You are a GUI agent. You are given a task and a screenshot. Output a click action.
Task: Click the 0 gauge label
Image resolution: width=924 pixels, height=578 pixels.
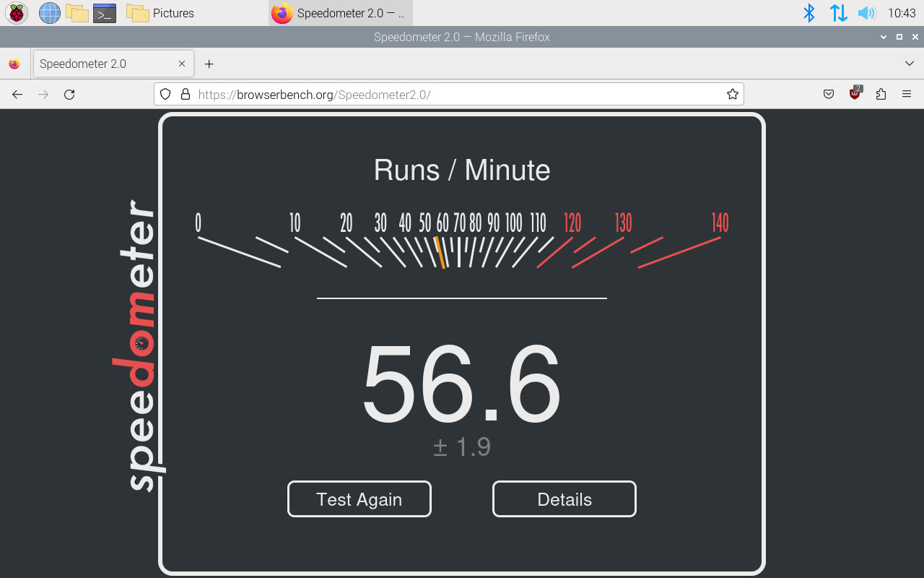(198, 223)
